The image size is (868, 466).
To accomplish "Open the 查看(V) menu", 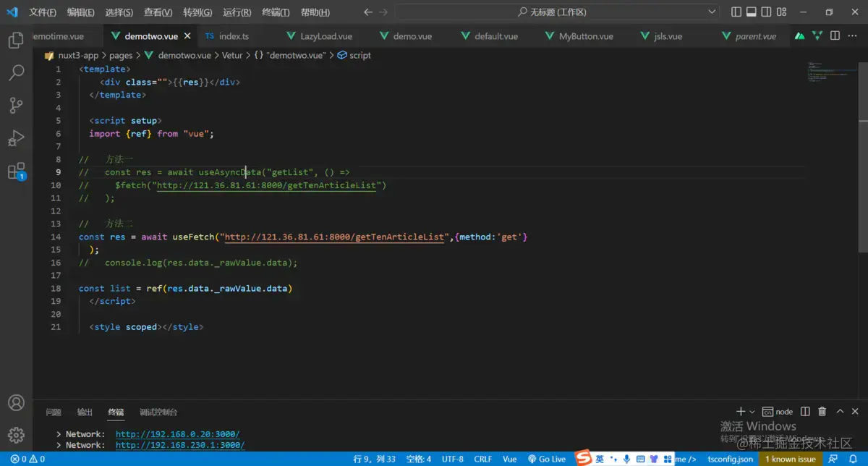I will (x=158, y=12).
